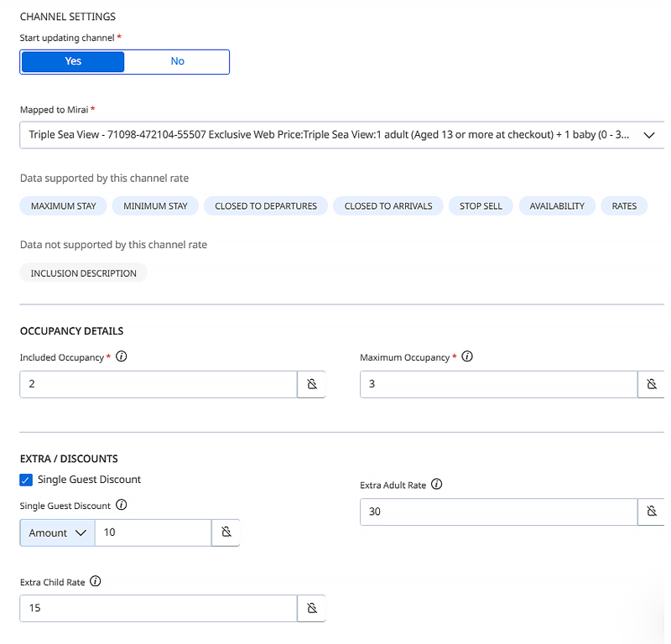
Task: Click the MAXIMUM STAY tag
Action: pos(64,206)
